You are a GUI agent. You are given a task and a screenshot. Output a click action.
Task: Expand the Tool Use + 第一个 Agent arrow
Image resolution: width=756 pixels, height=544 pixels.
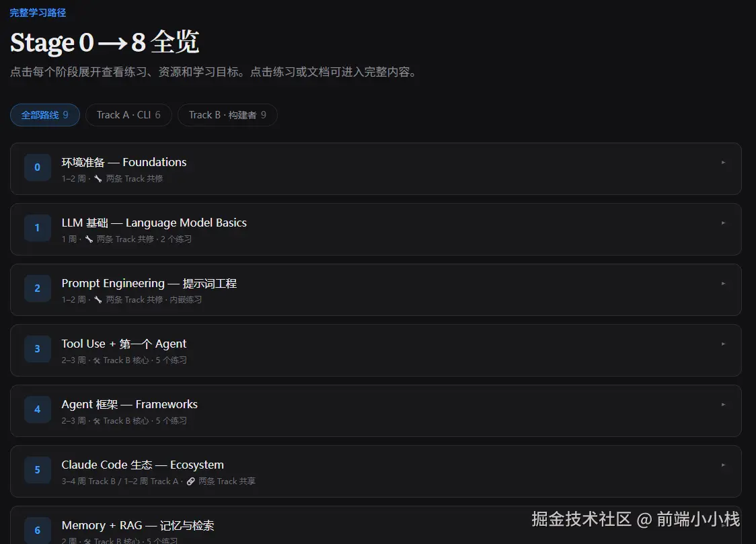click(723, 344)
